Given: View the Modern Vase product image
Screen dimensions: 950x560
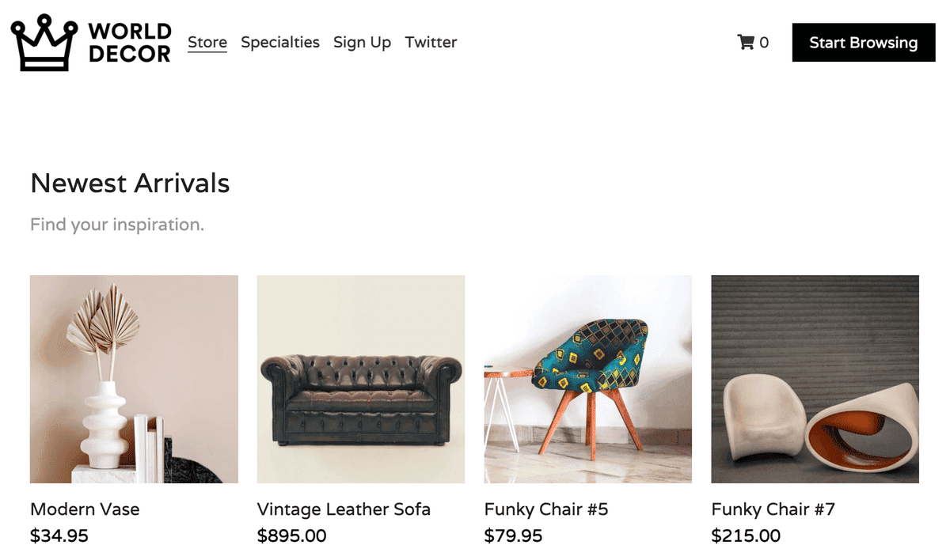Looking at the screenshot, I should 134,379.
